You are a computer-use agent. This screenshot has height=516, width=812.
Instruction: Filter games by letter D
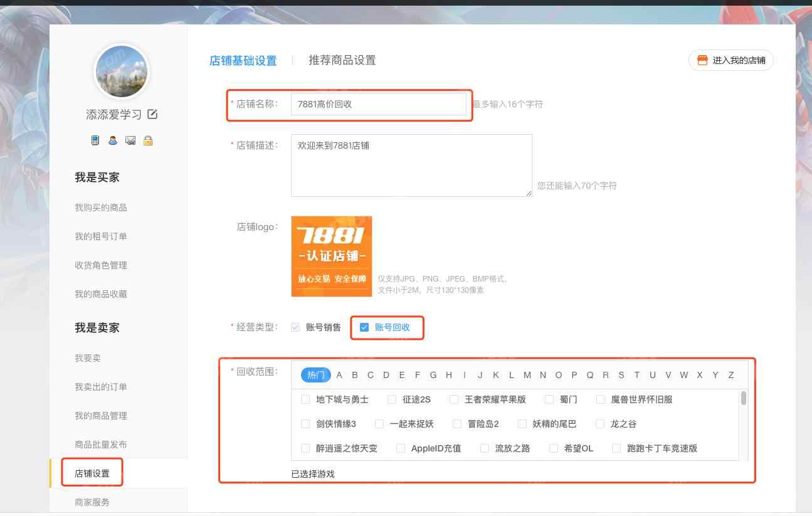tap(386, 375)
